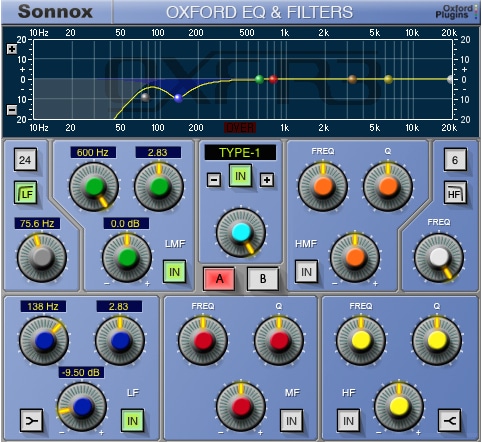
Task: Click the HF band yellow gain knob
Action: 399,407
